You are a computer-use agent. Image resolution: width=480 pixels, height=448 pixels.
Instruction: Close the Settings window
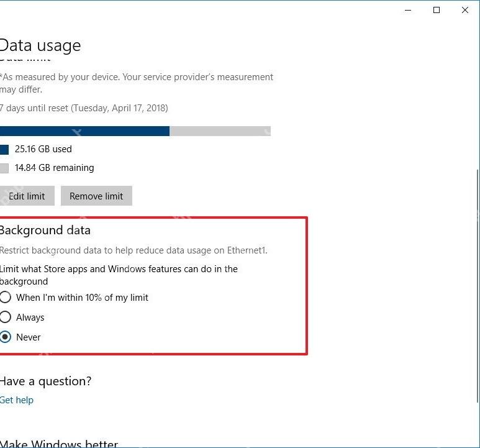tap(465, 10)
